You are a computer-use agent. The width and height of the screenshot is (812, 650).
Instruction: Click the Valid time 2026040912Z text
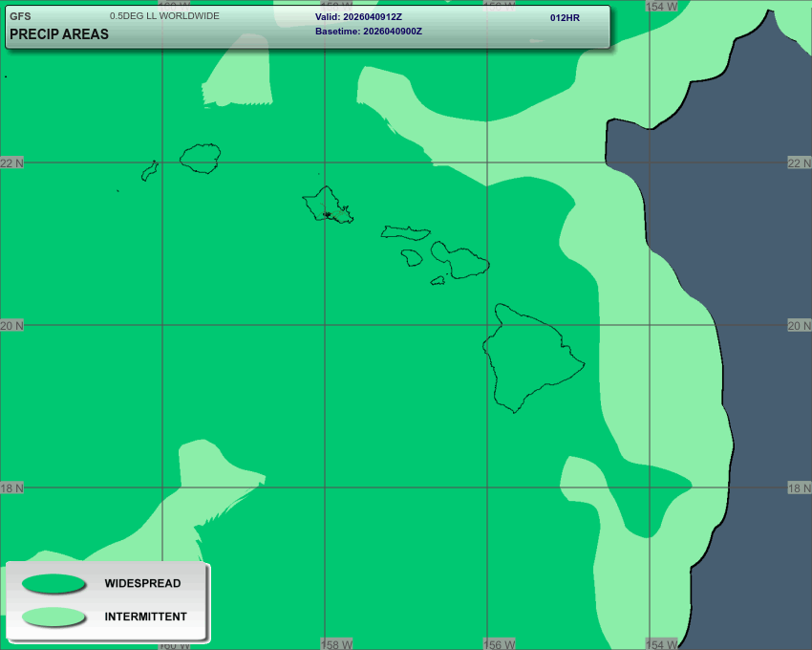[358, 17]
